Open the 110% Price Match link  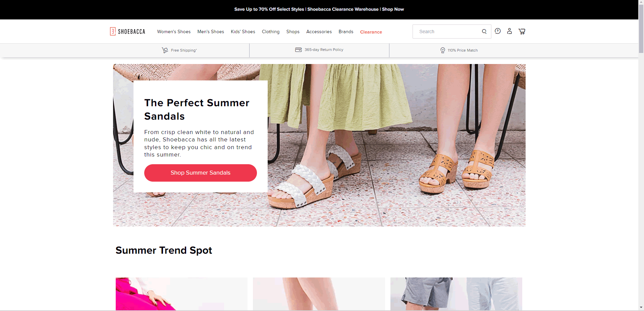[463, 50]
